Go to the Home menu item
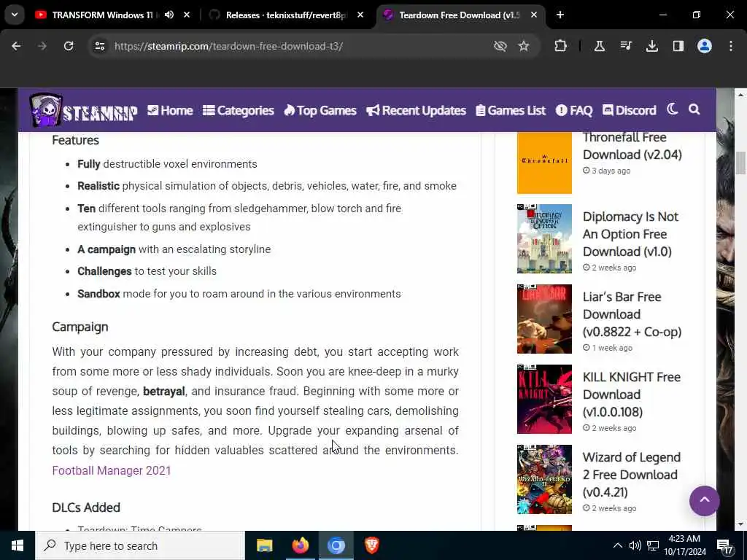 pos(170,111)
